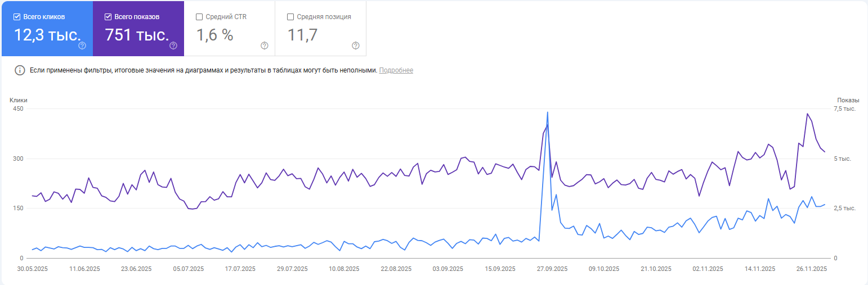Select the 11,7 average position value
The height and width of the screenshot is (285, 868).
point(302,35)
